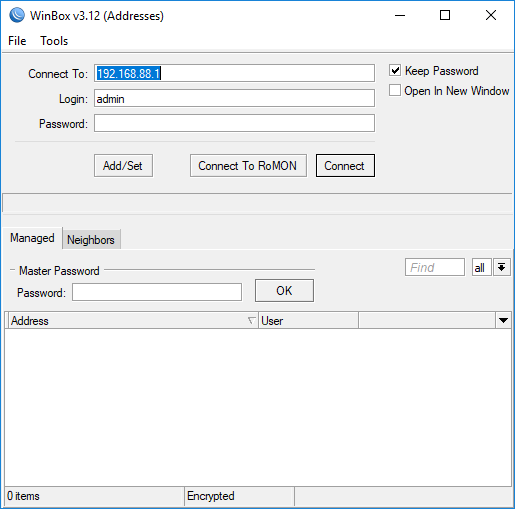The image size is (515, 509).
Task: Click the Master Password input field
Action: pos(157,292)
